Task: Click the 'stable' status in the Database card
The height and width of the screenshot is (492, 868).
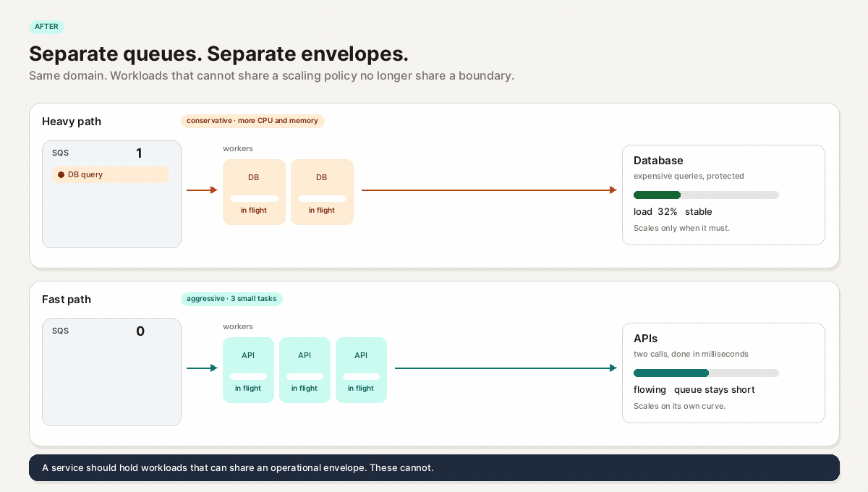Action: [699, 211]
